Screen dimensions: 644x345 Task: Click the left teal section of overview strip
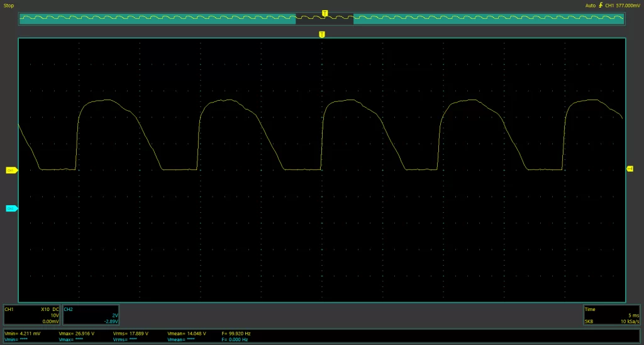[x=158, y=18]
